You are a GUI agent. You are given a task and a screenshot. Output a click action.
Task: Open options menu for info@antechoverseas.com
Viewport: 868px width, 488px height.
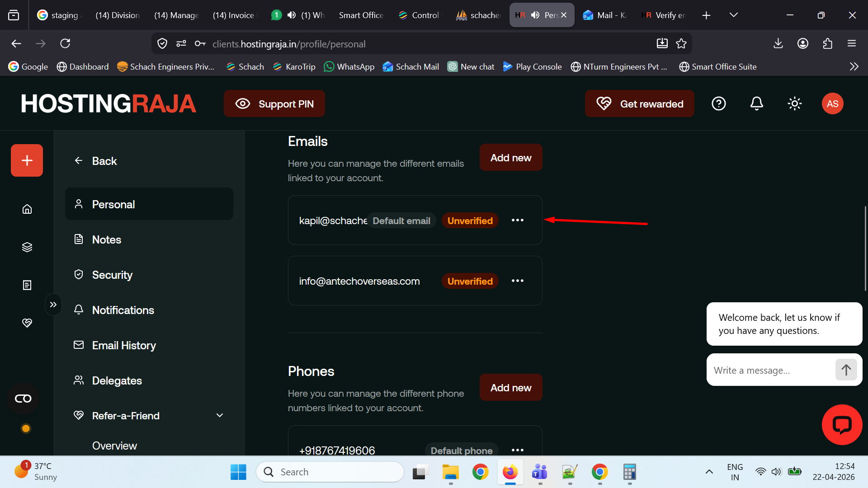pos(517,281)
